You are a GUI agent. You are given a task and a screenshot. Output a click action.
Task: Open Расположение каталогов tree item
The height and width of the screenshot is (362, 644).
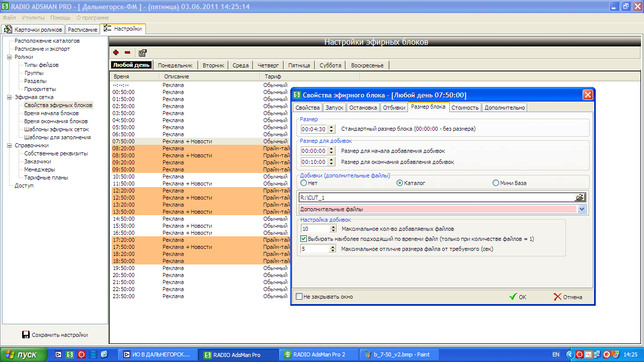click(x=47, y=41)
